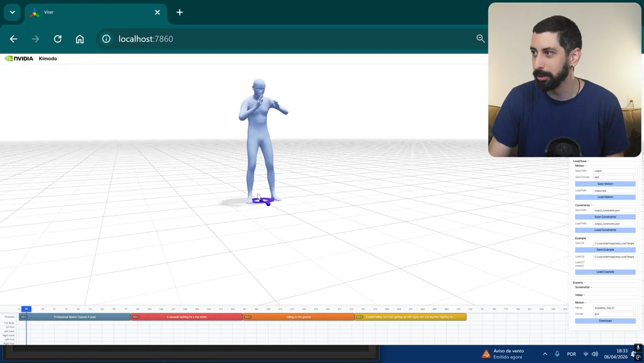Open the browser home page

pyautogui.click(x=79, y=39)
